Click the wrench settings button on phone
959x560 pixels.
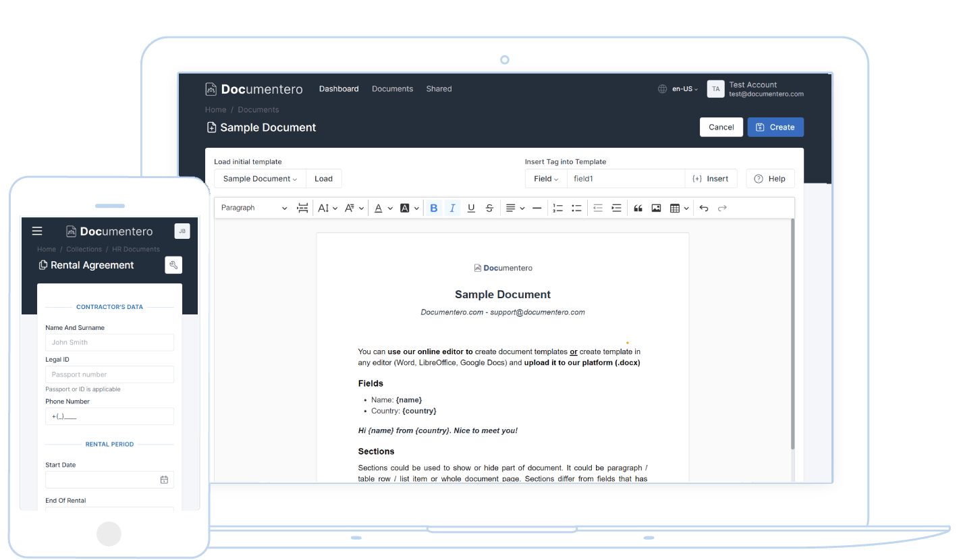pos(173,265)
